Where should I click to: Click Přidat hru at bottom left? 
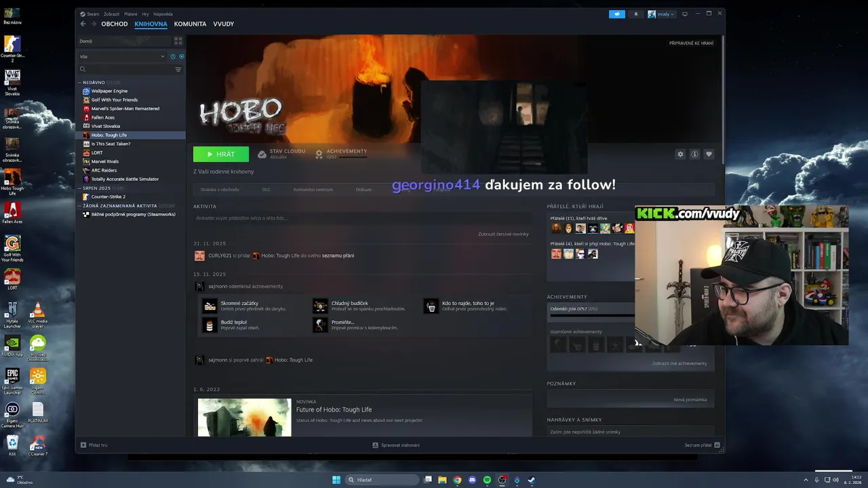[x=94, y=445]
